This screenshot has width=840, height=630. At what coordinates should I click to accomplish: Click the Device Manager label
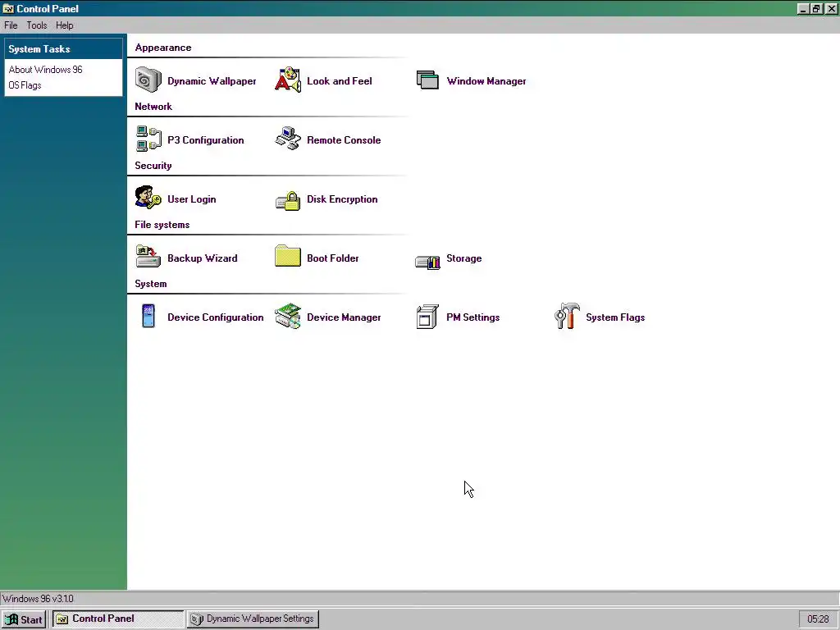pyautogui.click(x=344, y=317)
